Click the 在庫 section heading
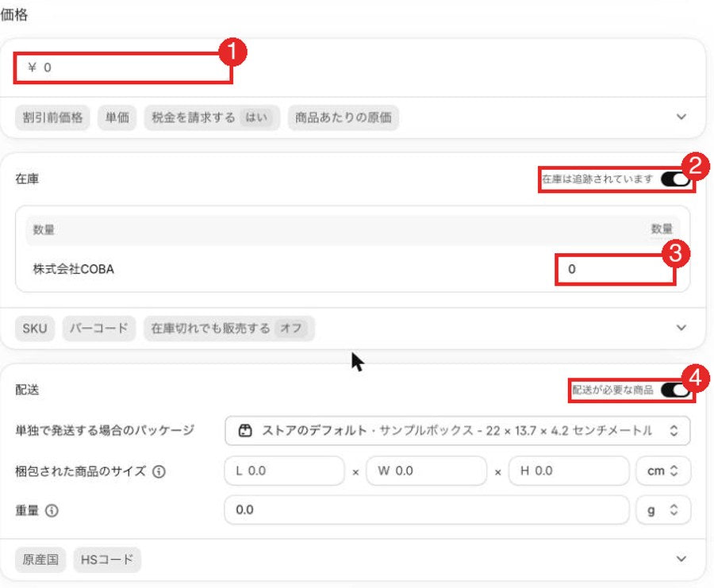 coord(27,179)
